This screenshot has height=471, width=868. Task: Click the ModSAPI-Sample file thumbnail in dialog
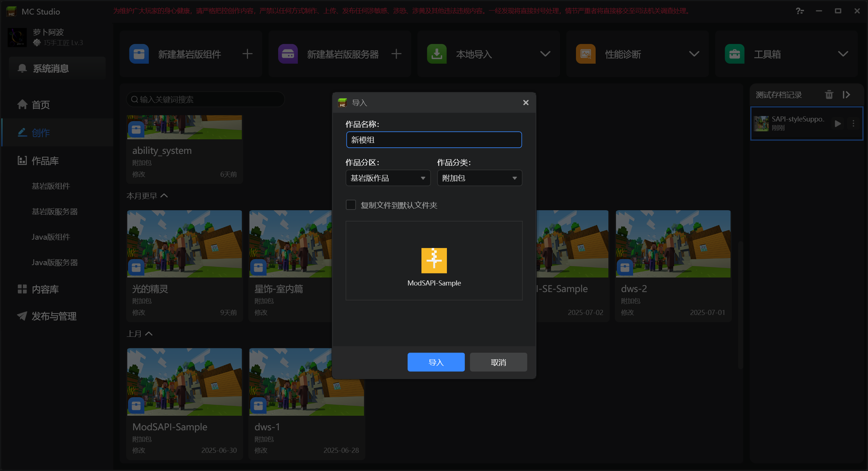434,260
